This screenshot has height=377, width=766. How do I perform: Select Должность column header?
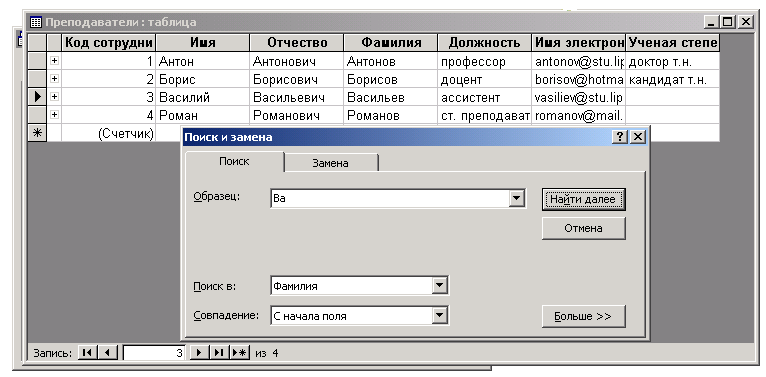point(485,42)
